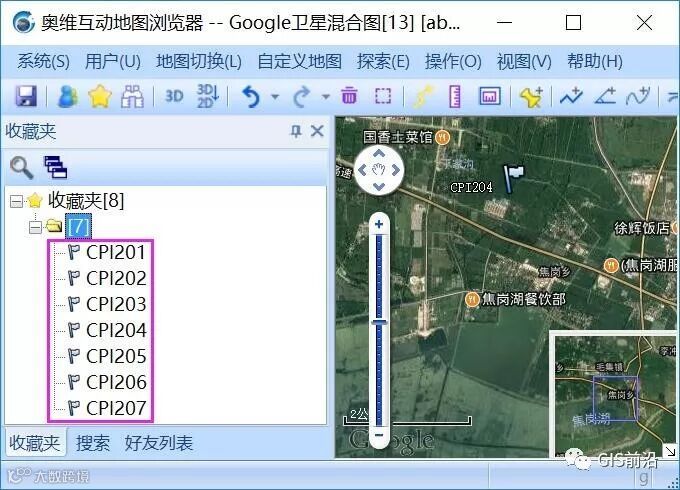
Task: Click the yellow star favorites icon
Action: point(100,96)
